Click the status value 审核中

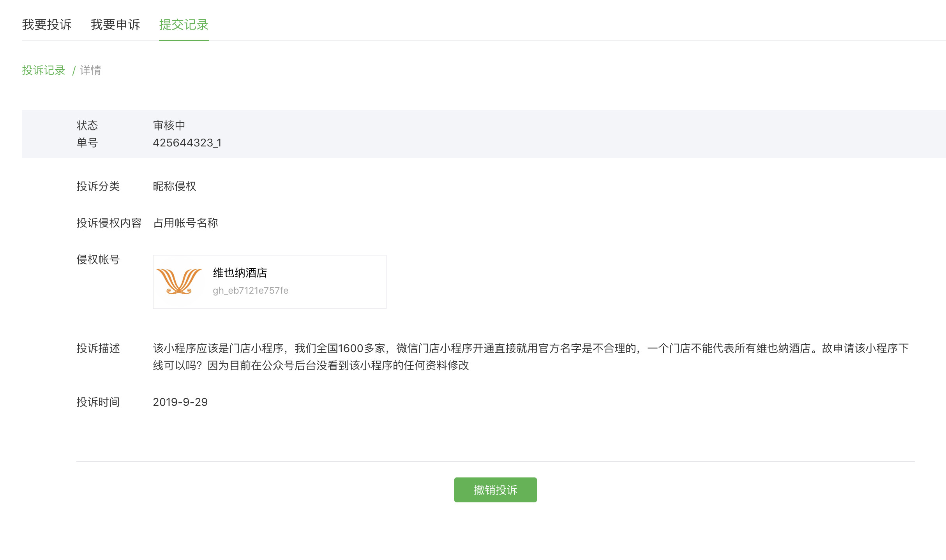(169, 125)
